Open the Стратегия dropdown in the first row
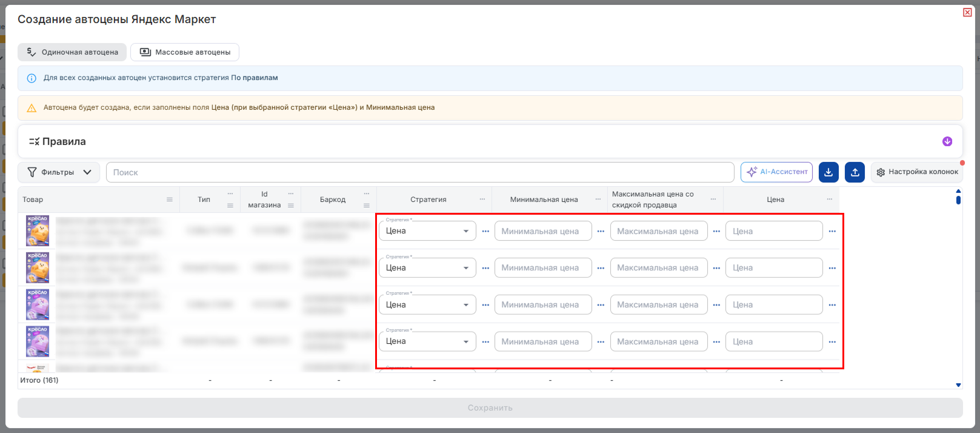Image resolution: width=980 pixels, height=433 pixels. click(428, 231)
